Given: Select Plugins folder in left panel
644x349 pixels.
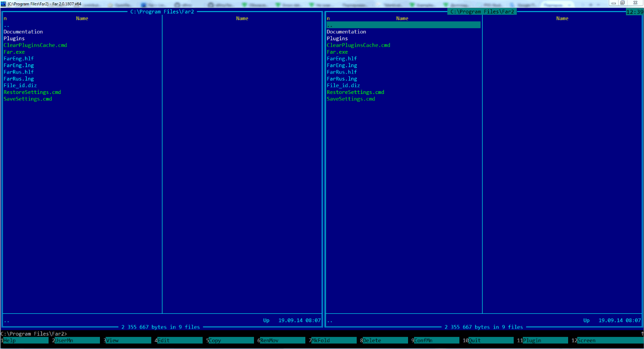Looking at the screenshot, I should click(14, 38).
